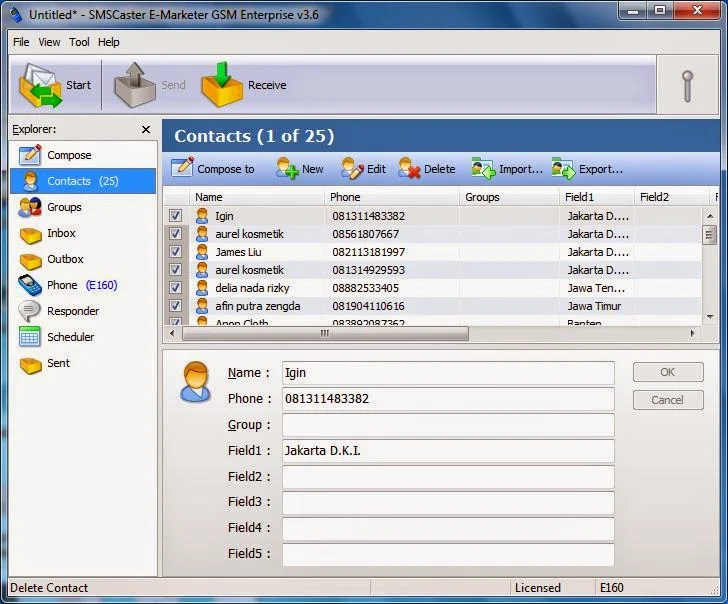The image size is (728, 604).
Task: Click the Group input field
Action: (x=448, y=425)
